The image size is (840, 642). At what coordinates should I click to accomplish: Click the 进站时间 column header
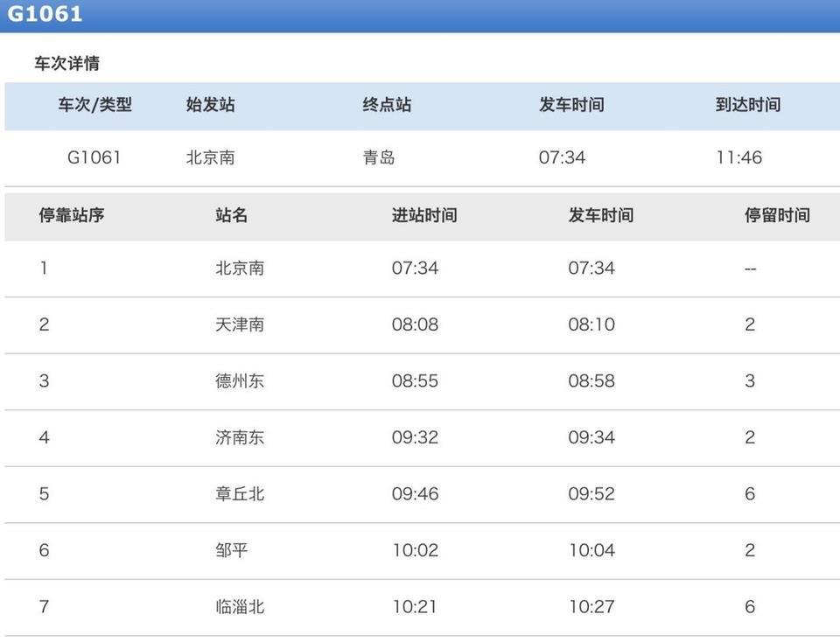[x=424, y=215]
